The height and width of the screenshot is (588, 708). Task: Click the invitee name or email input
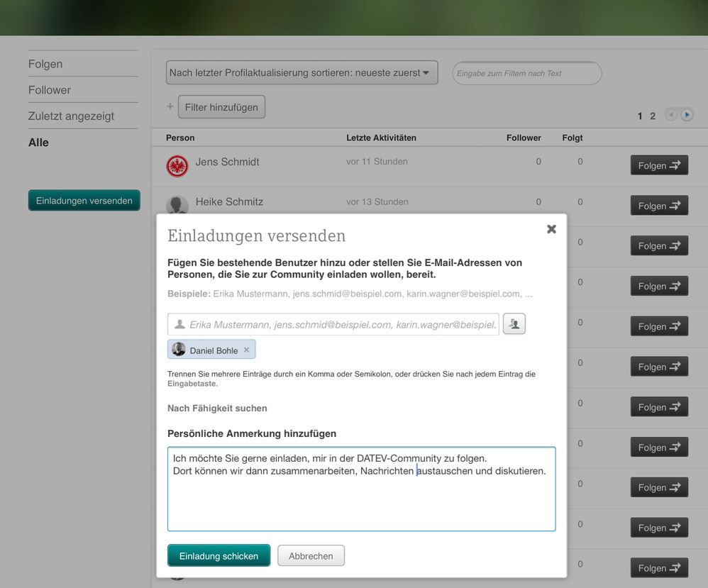tap(333, 324)
